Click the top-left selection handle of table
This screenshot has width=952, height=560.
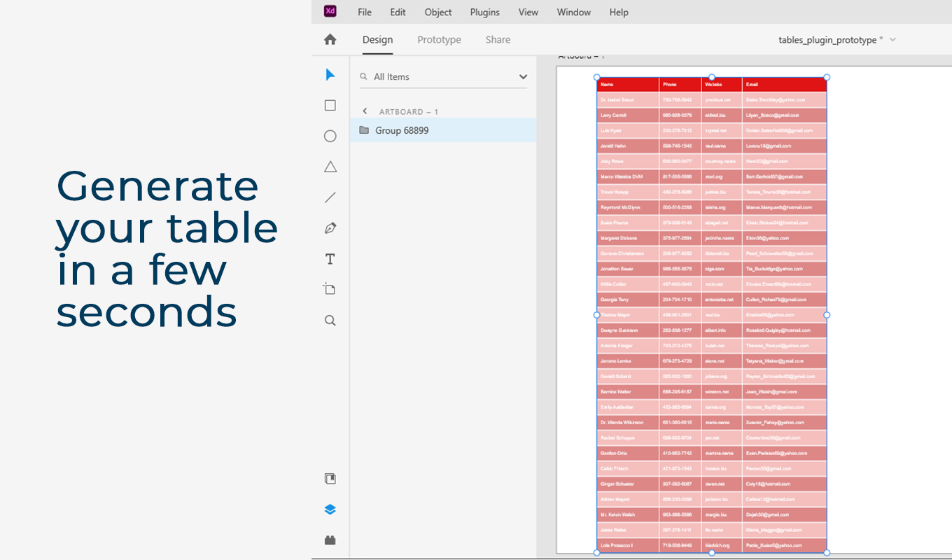point(597,78)
